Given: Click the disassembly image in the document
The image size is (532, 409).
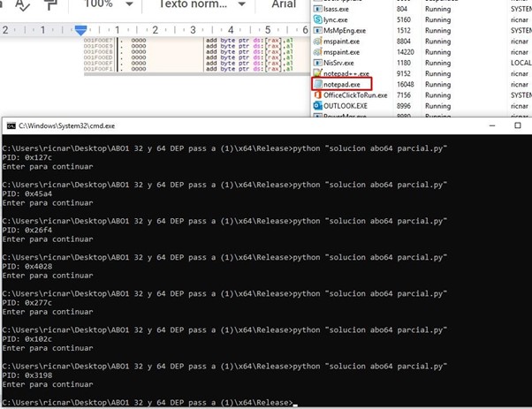Looking at the screenshot, I should (x=197, y=56).
